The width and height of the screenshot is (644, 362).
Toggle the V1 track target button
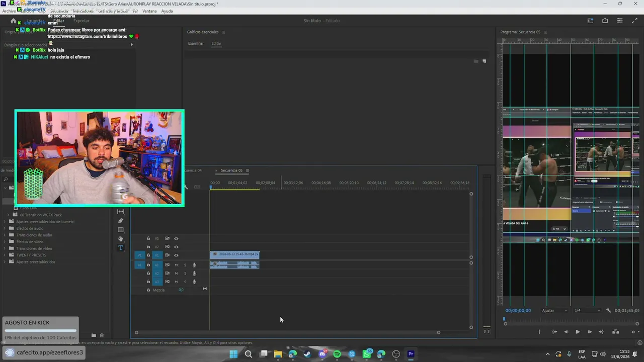coord(156,255)
